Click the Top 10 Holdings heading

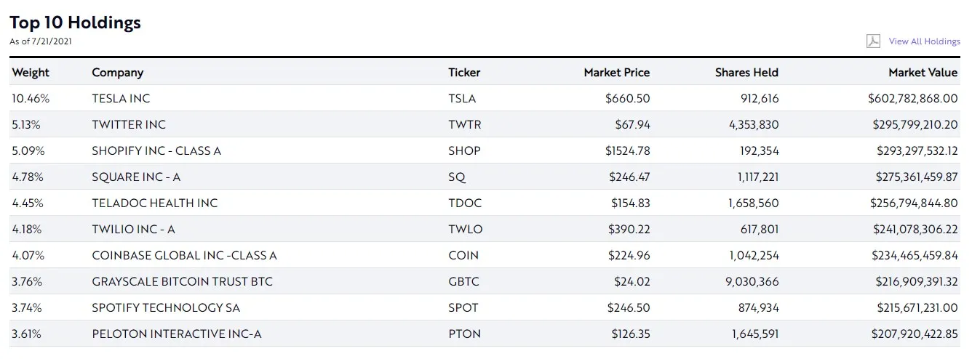75,23
